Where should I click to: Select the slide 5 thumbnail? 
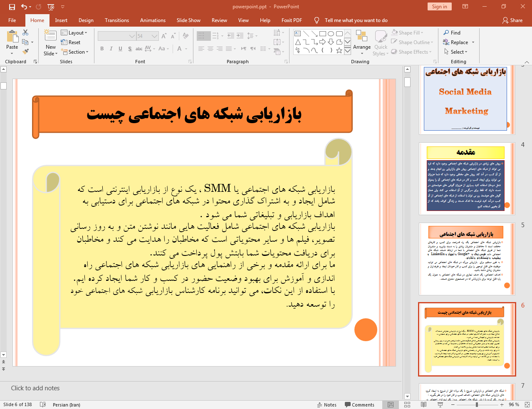(x=466, y=259)
